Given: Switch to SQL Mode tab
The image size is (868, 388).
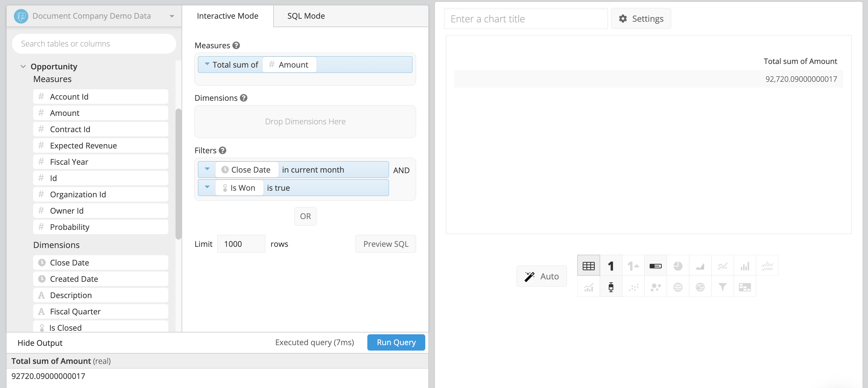Looking at the screenshot, I should click(x=306, y=15).
